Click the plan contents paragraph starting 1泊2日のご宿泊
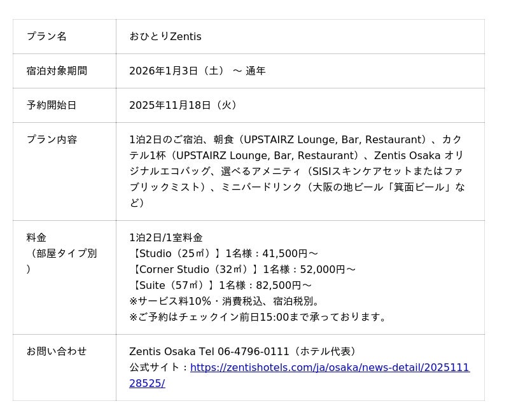Viewport: 509px width, 420px height. click(x=296, y=171)
